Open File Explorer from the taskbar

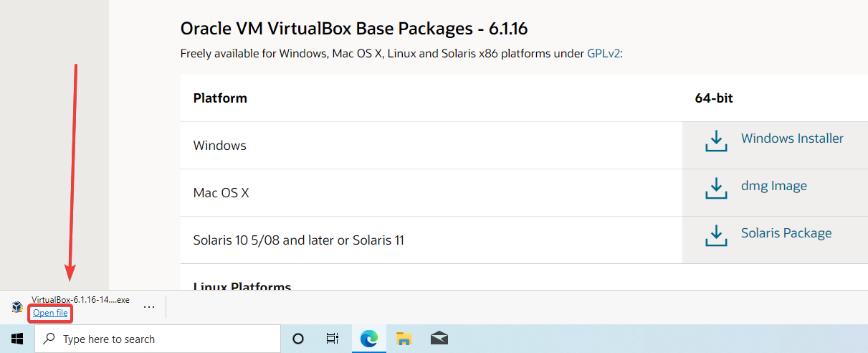[404, 339]
